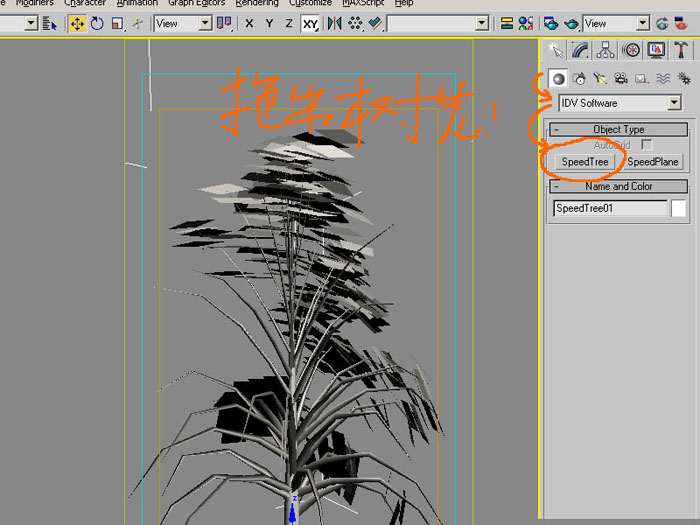Restrict to X axis
This screenshot has height=525, width=700.
coord(249,23)
